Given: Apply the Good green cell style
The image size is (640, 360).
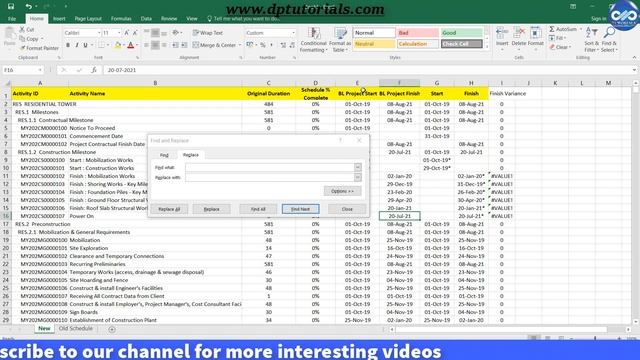Looking at the screenshot, I should tap(461, 33).
